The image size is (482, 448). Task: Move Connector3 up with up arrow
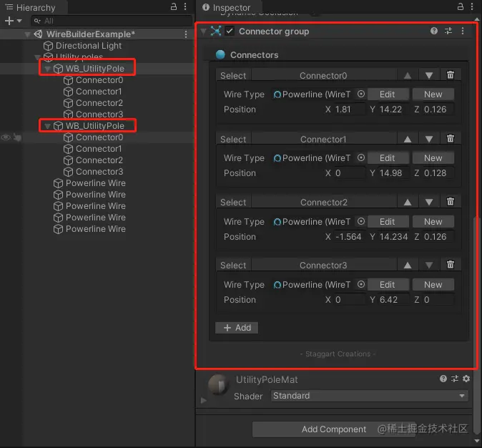point(408,266)
